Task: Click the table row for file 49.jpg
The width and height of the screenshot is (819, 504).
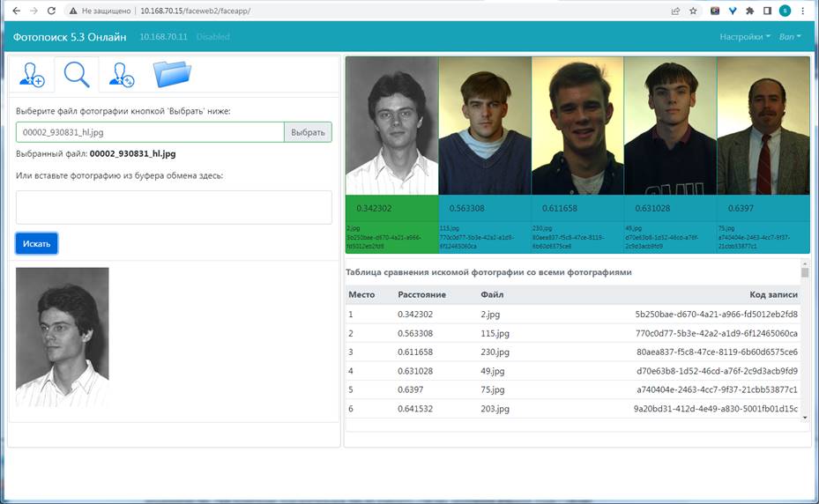Action: [x=573, y=370]
